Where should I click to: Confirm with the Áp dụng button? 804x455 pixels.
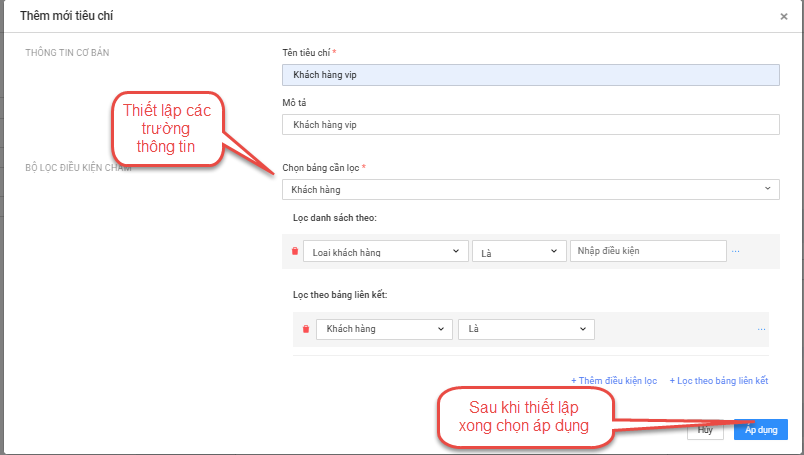pos(761,430)
